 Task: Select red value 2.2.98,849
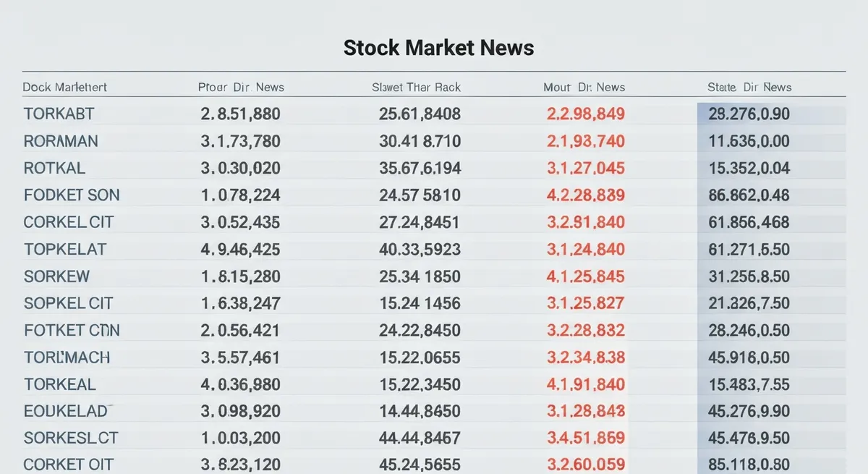click(584, 114)
